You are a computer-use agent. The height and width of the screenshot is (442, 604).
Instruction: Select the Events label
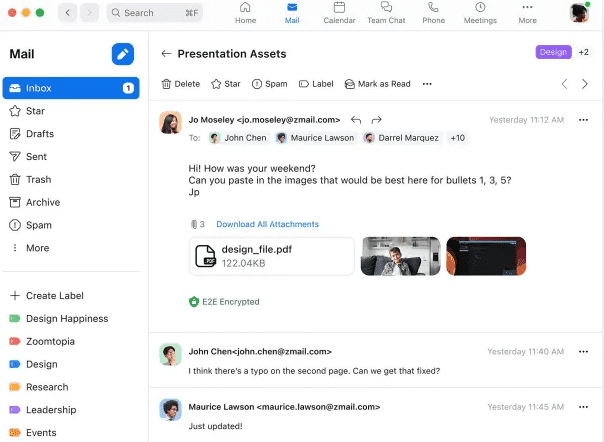click(33, 433)
